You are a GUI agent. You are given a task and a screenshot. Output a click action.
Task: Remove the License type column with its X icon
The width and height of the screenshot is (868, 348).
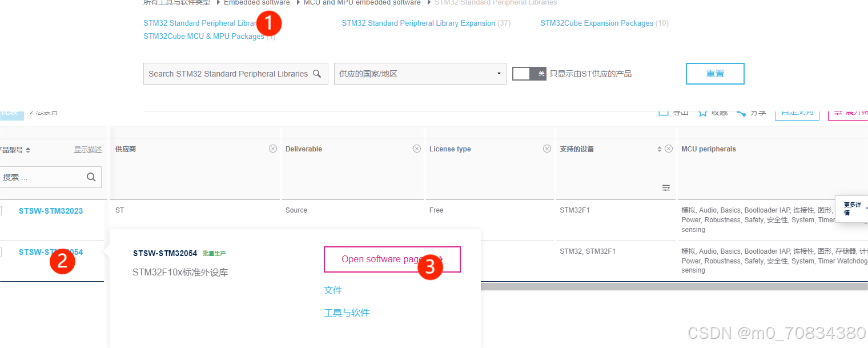(547, 149)
